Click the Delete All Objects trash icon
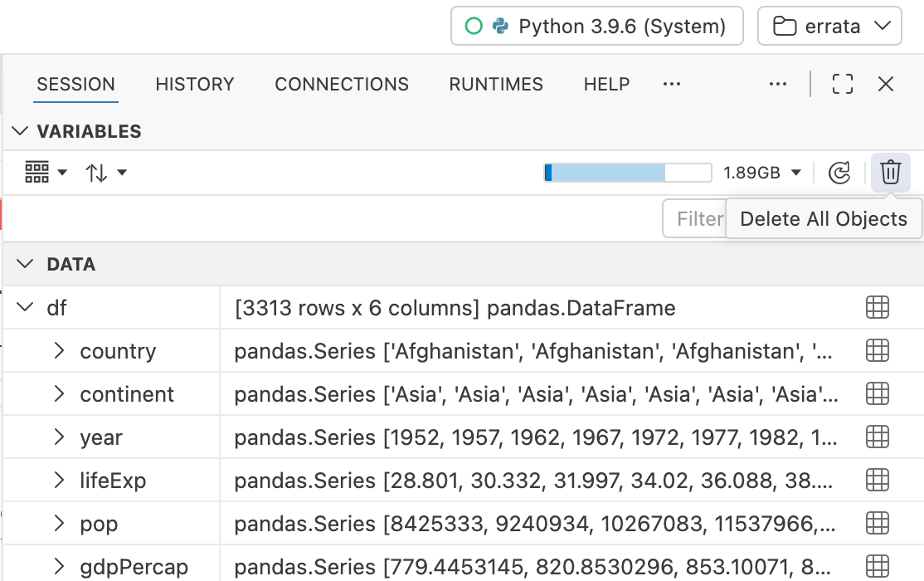The width and height of the screenshot is (924, 581). [891, 173]
